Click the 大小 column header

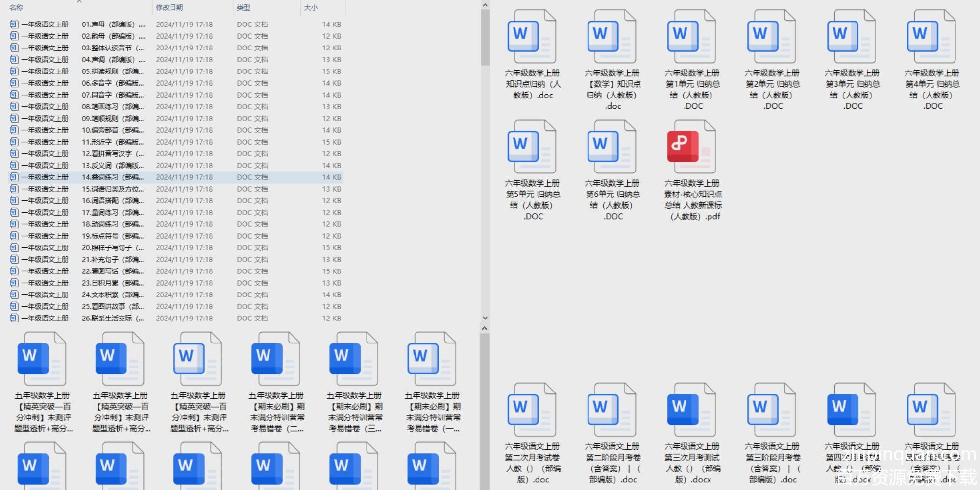311,8
